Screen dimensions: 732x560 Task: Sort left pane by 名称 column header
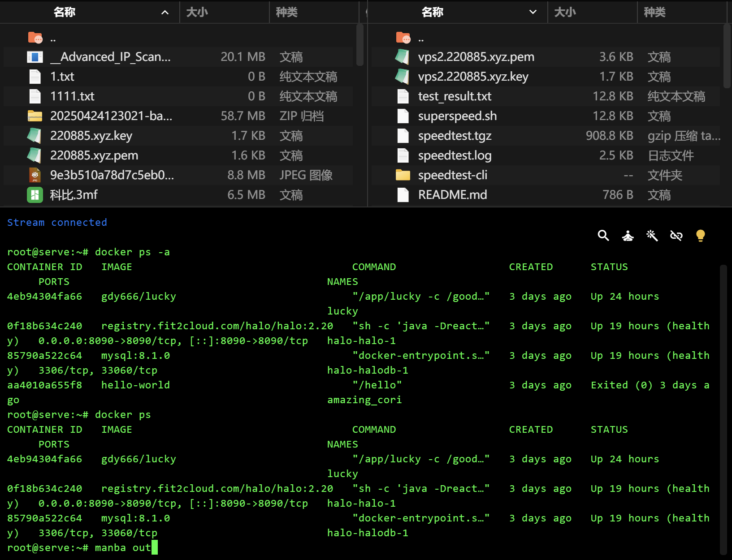64,12
